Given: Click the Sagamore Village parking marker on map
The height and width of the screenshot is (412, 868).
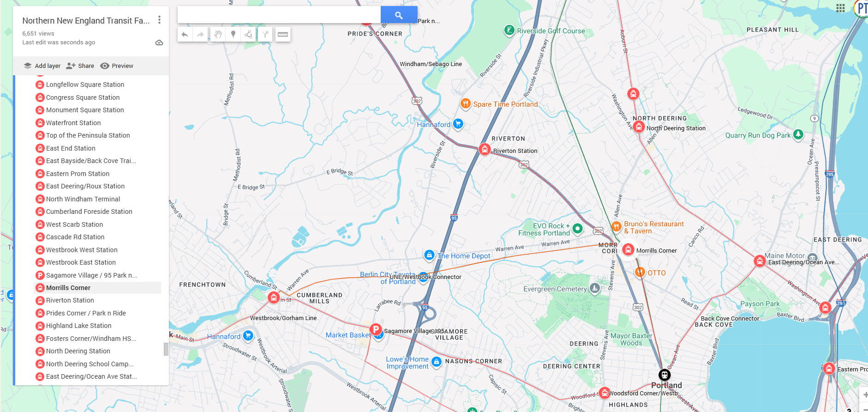Looking at the screenshot, I should click(376, 330).
